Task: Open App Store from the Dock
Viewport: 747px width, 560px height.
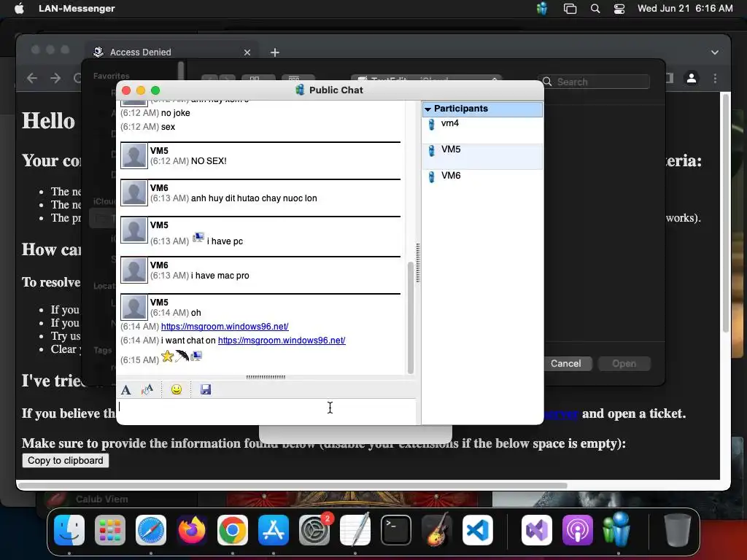Action: [274, 530]
